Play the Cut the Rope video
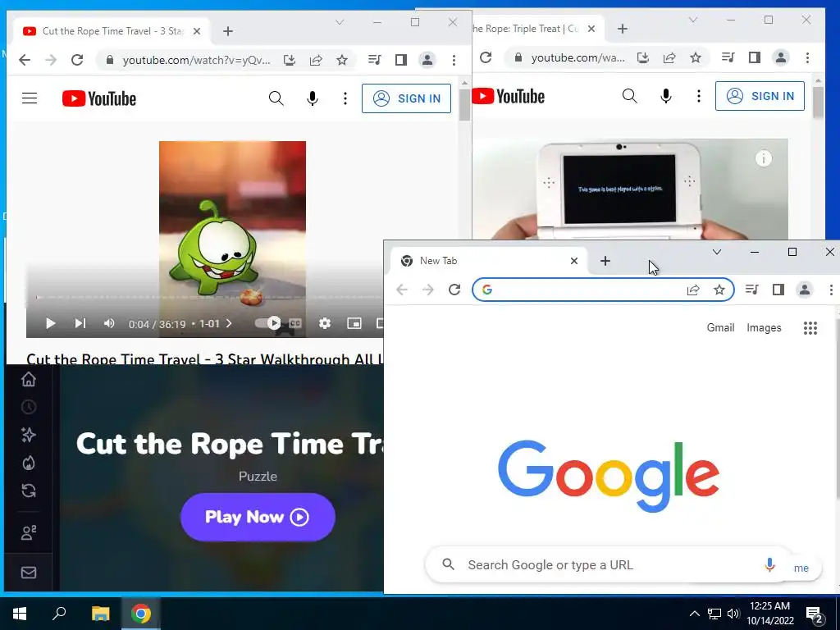 tap(50, 323)
